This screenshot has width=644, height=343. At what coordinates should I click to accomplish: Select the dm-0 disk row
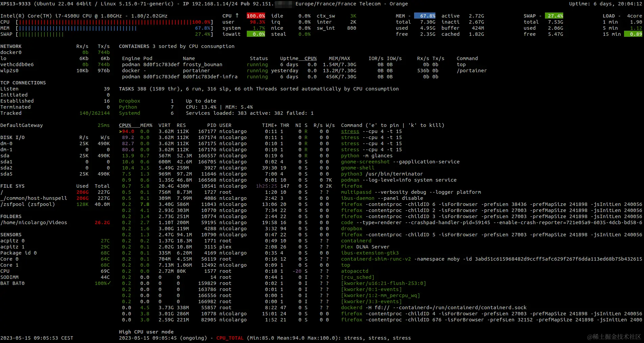(x=55, y=143)
